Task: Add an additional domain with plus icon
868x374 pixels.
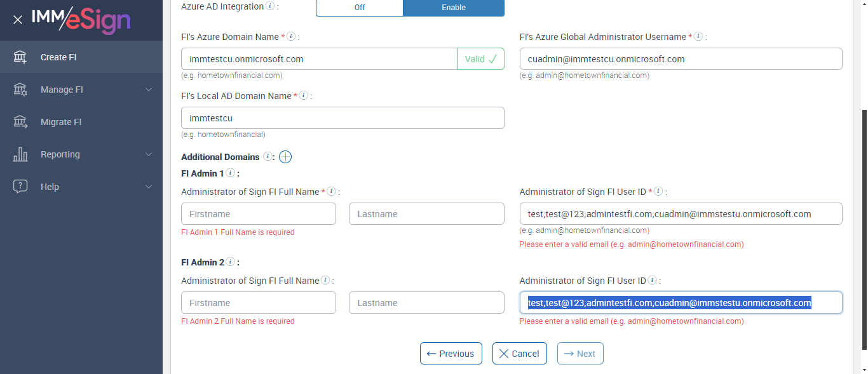Action: (x=285, y=157)
